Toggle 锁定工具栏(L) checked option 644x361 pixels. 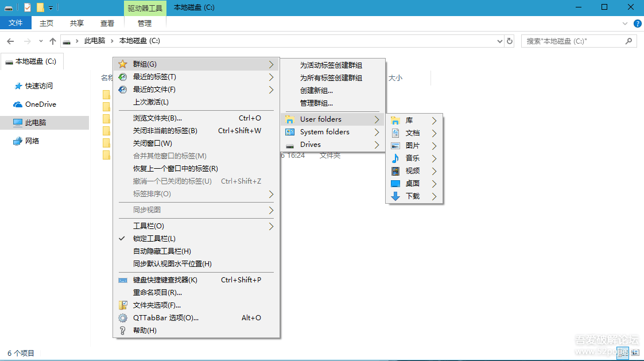(196, 239)
